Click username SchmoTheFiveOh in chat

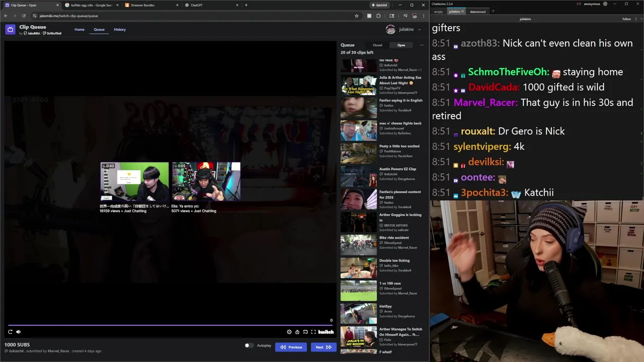pyautogui.click(x=509, y=72)
